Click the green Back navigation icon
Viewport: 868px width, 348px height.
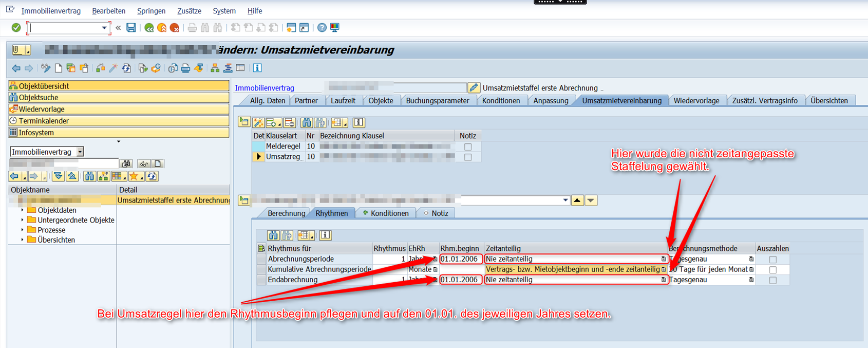pos(149,28)
